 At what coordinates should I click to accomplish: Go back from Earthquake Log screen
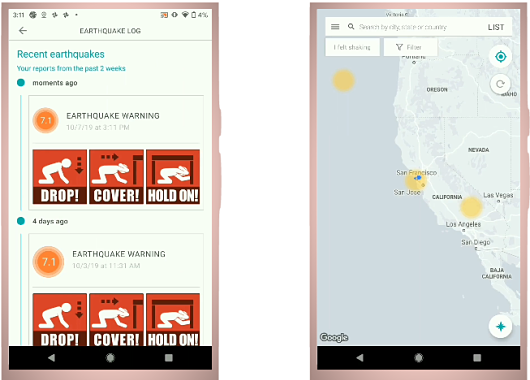click(x=23, y=31)
